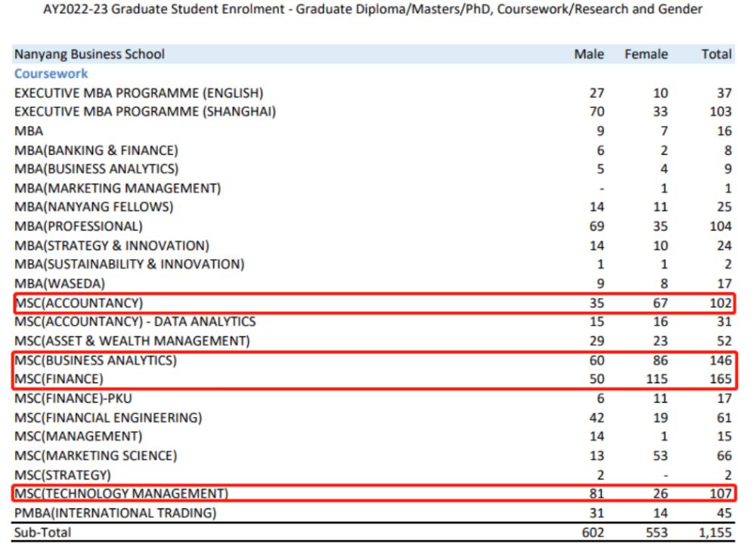This screenshot has width=756, height=553.
Task: Select the MBA(NANYANG FELLOWS) row label
Action: click(94, 207)
